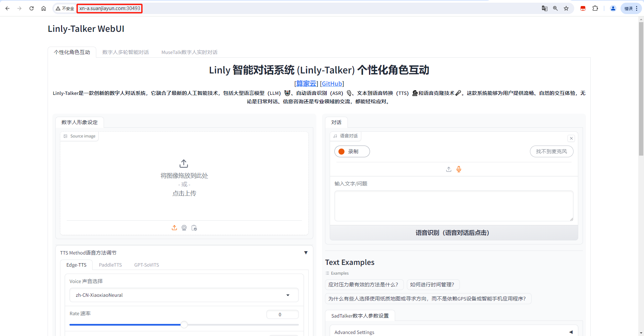Open the zoom magnifier icon in address bar
The width and height of the screenshot is (644, 336).
(x=555, y=8)
